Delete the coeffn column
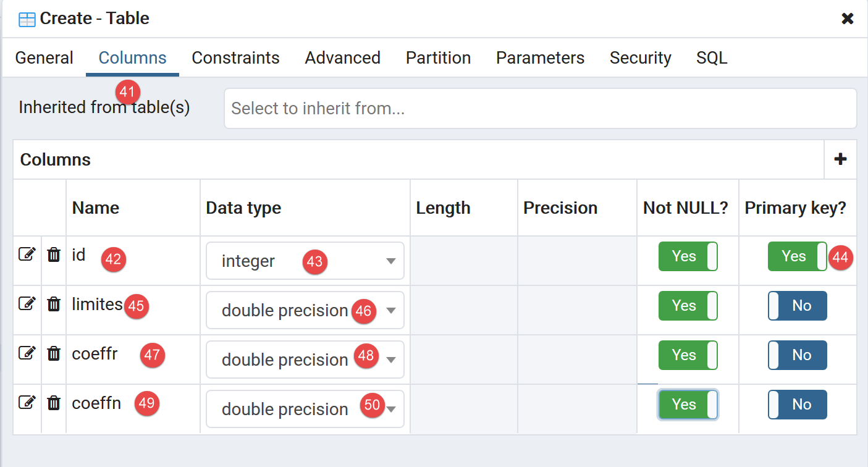868x467 pixels. (54, 402)
